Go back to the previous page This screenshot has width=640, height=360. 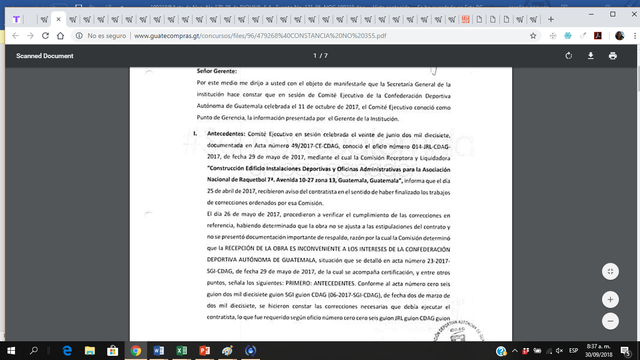pos(16,36)
